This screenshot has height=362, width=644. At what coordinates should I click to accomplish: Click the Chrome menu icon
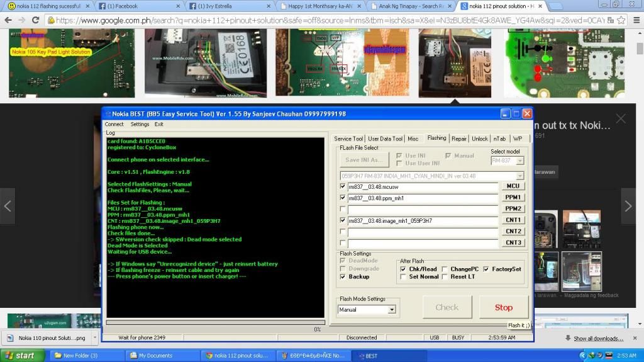(x=635, y=20)
